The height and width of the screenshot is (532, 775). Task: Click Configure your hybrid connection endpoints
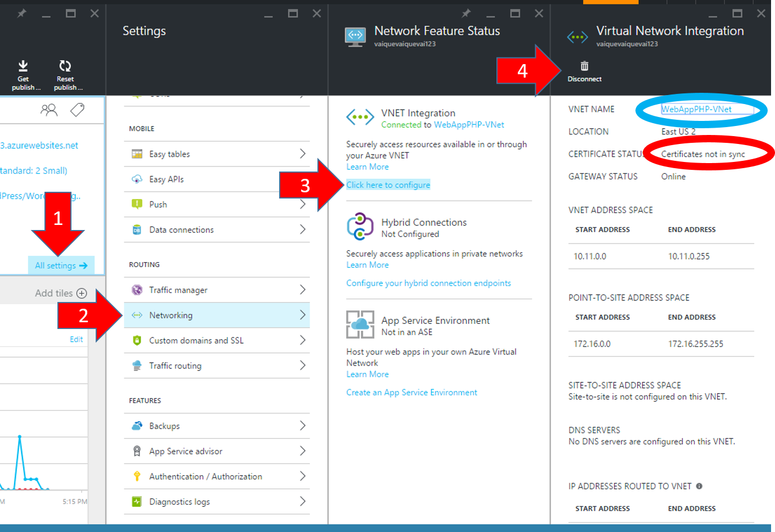coord(428,283)
